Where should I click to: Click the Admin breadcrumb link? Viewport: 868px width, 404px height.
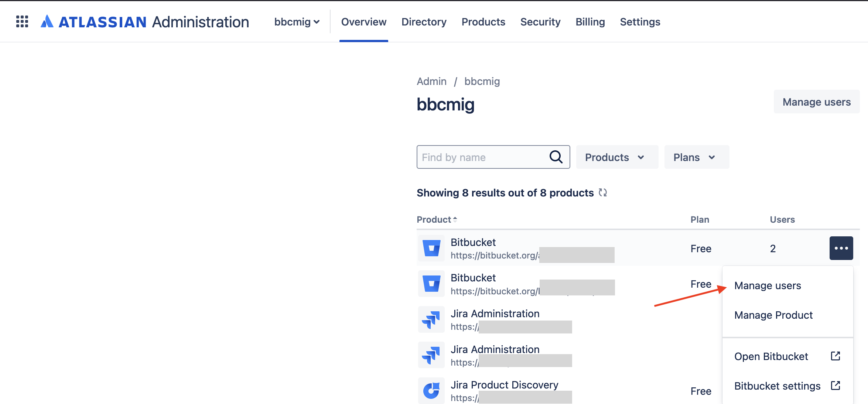431,81
